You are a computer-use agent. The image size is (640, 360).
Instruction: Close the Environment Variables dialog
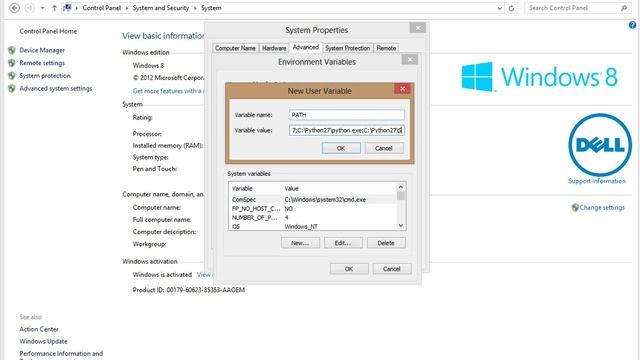pyautogui.click(x=410, y=60)
